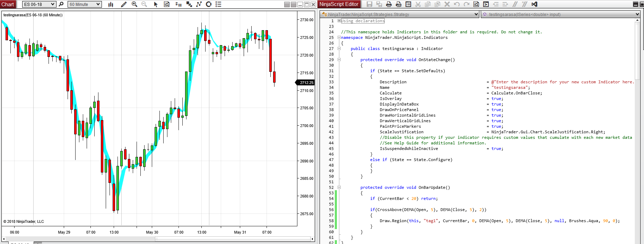Open the ES 06-18 instrument dropdown
This screenshot has height=244, width=644.
(39, 4)
